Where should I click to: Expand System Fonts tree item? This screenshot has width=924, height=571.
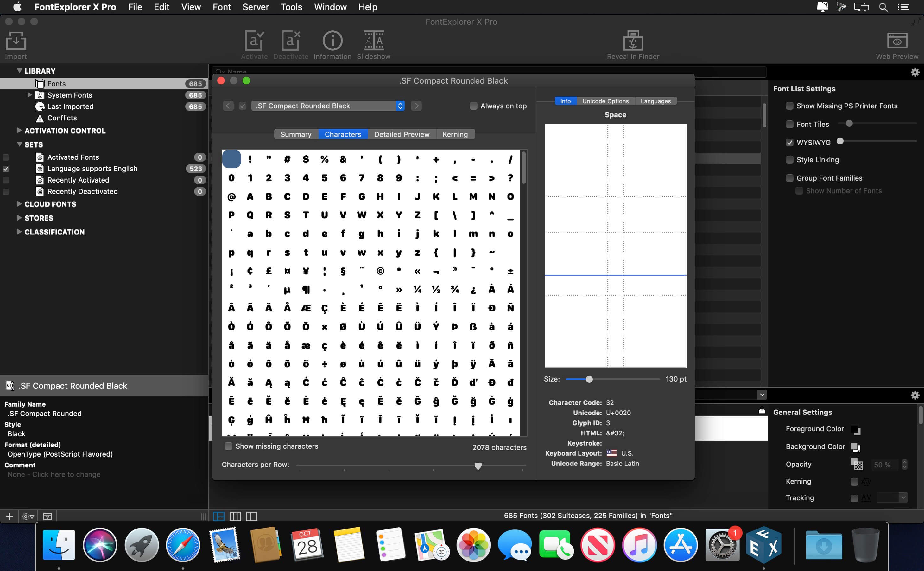coord(29,95)
